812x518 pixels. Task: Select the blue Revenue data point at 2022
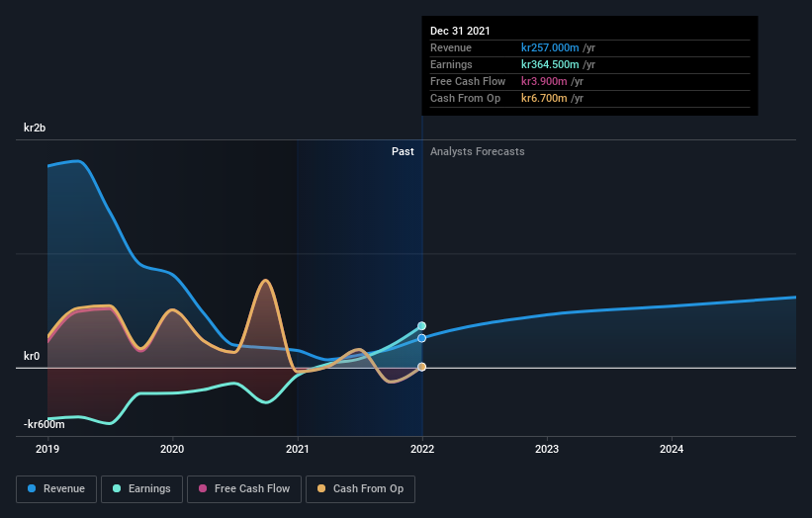click(x=422, y=338)
